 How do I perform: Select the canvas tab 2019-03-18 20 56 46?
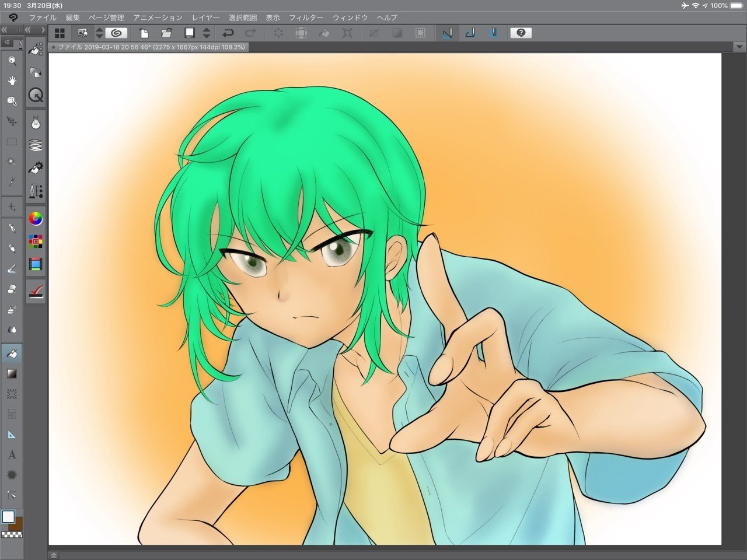click(x=149, y=47)
